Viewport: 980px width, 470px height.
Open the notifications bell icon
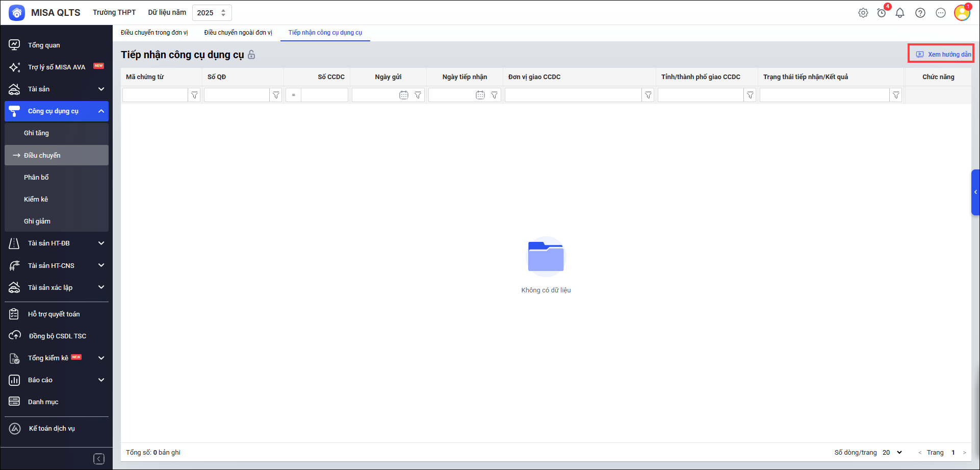click(x=900, y=13)
